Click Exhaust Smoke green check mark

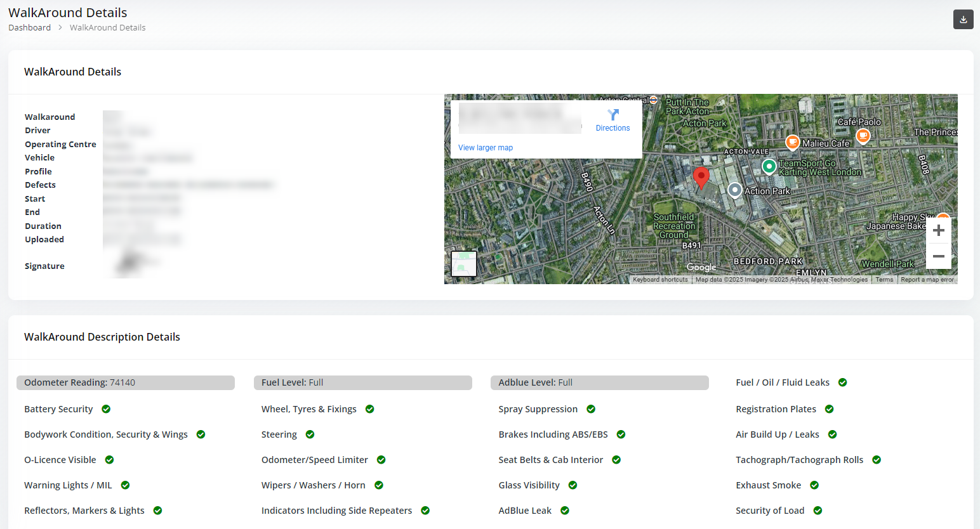pos(814,485)
